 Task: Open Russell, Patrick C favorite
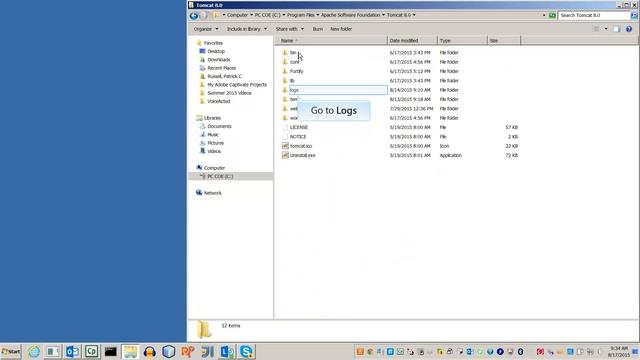pos(224,76)
